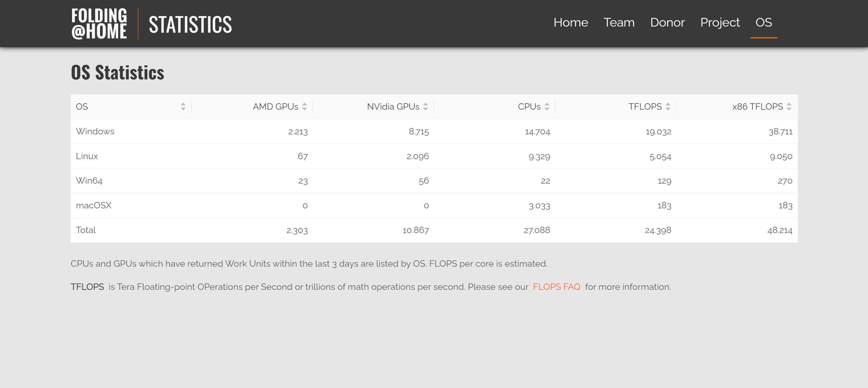The width and height of the screenshot is (868, 388).
Task: Open the Home page
Action: coord(571,23)
